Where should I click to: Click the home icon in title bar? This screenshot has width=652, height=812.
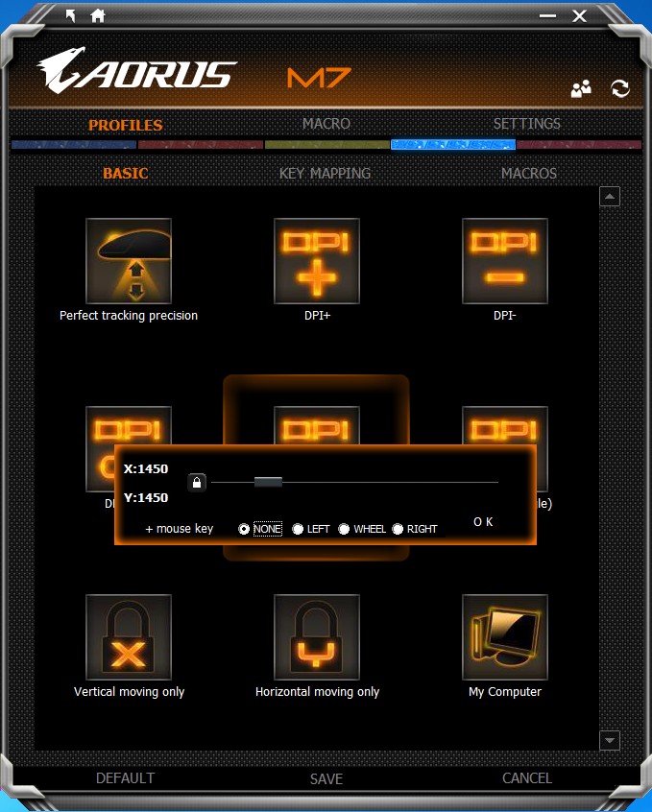(97, 16)
